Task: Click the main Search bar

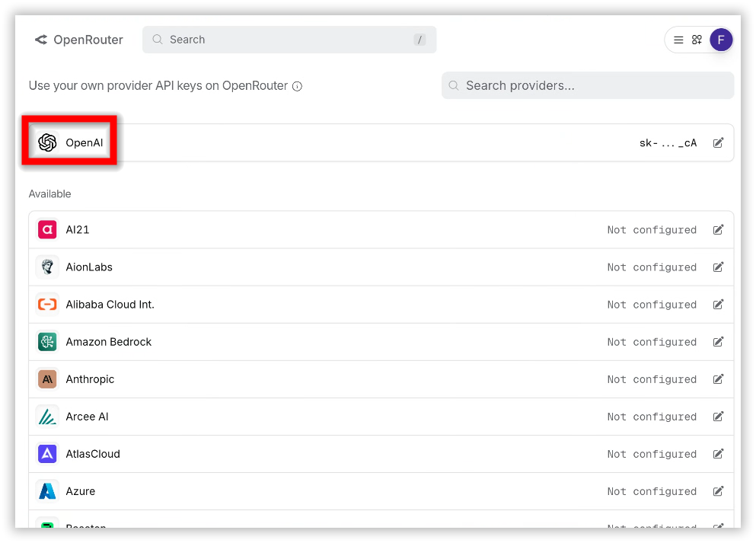Action: click(289, 39)
